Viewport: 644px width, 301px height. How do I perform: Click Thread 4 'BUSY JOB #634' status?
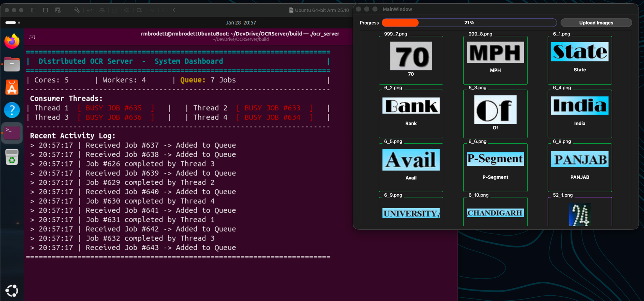[x=275, y=117]
